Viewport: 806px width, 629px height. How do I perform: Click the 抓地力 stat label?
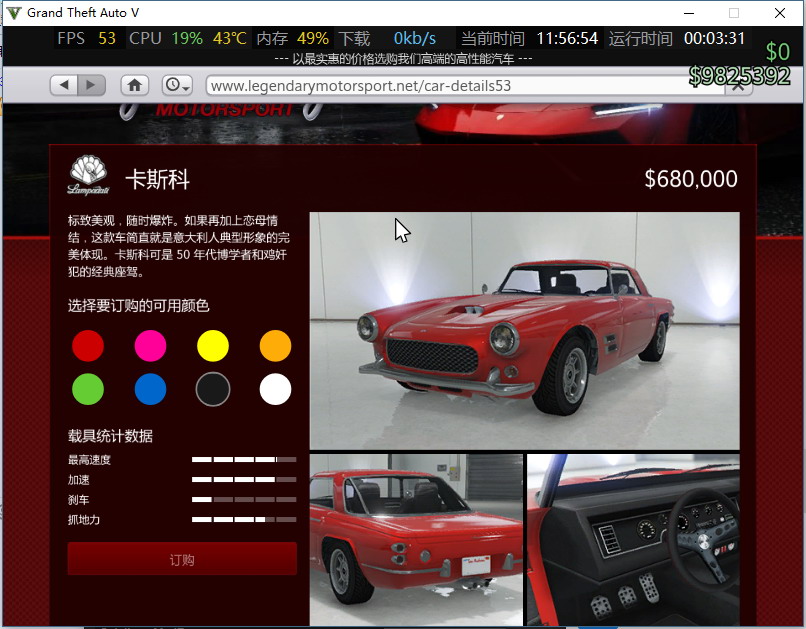point(84,520)
